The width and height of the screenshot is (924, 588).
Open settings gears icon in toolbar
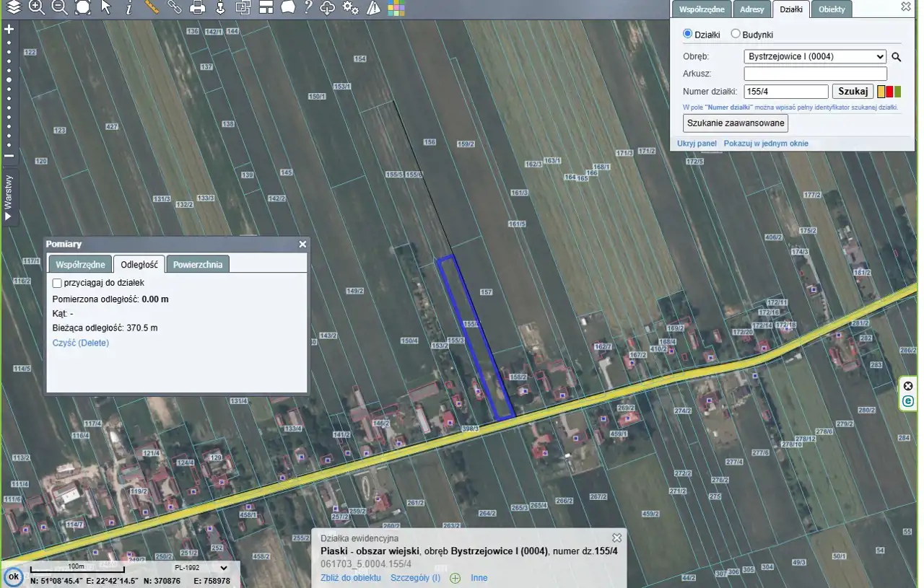click(x=350, y=8)
